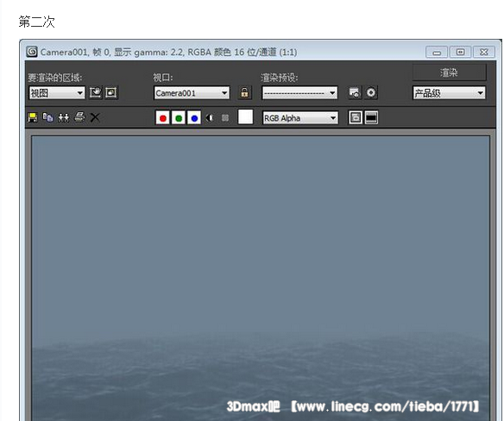Click Clone Rendered Frame Window icon
Viewport: 504px width, 421px height.
click(x=64, y=117)
